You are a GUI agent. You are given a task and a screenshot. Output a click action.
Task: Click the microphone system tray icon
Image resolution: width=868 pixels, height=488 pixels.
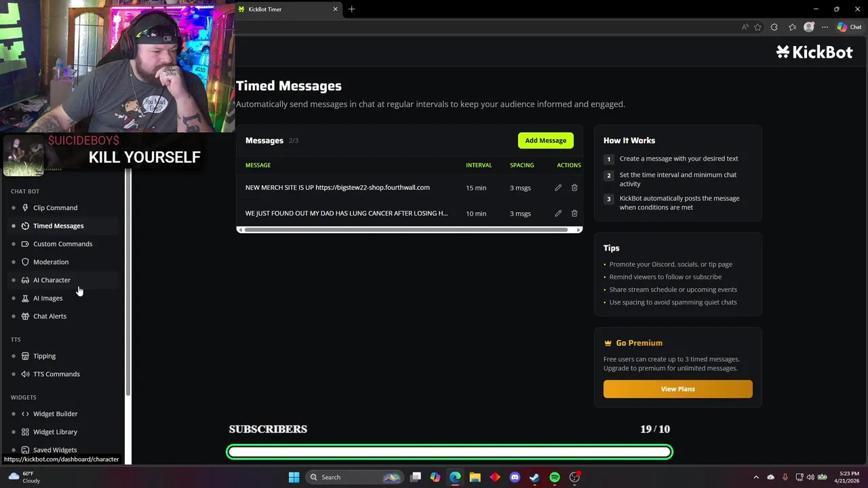pos(785,477)
